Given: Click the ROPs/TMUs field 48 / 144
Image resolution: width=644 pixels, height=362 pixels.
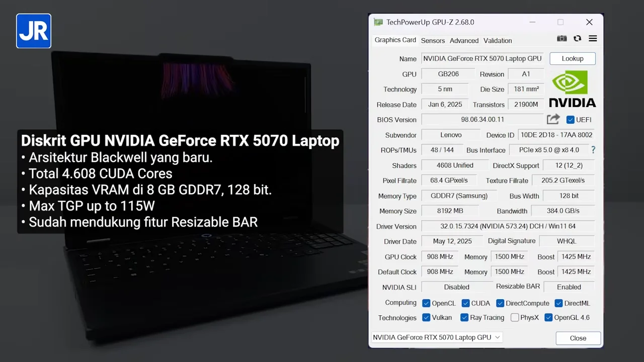Looking at the screenshot, I should 442,150.
